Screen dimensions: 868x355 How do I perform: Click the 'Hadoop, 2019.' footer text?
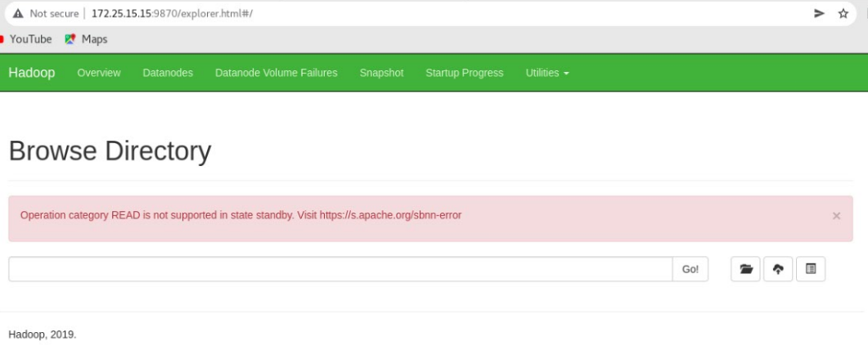pos(42,335)
